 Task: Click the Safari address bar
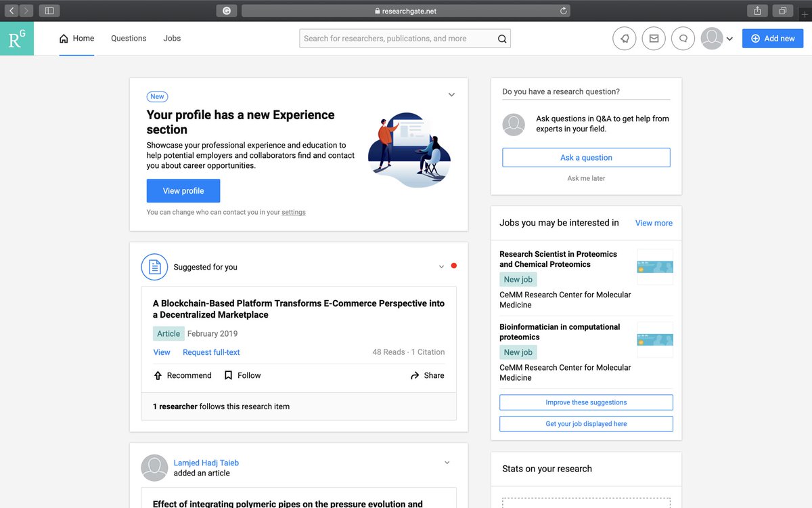coord(405,11)
